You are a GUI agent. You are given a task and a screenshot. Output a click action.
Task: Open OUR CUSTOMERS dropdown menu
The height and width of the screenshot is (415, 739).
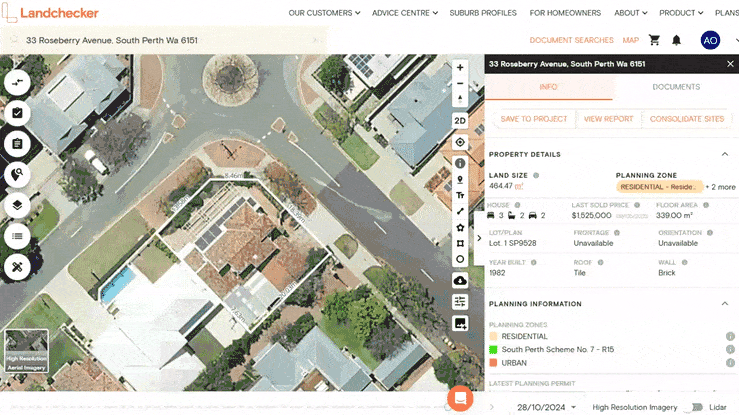[324, 13]
